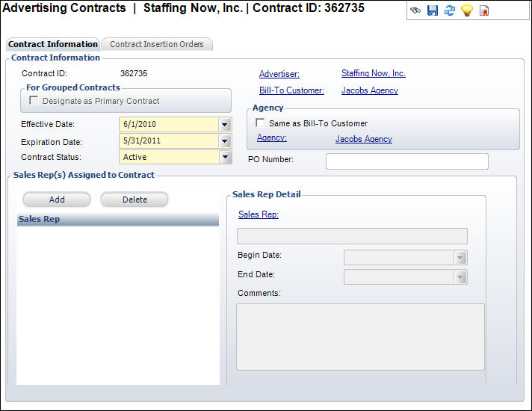The width and height of the screenshot is (532, 411).
Task: Click the PO Number input field
Action: click(x=406, y=161)
